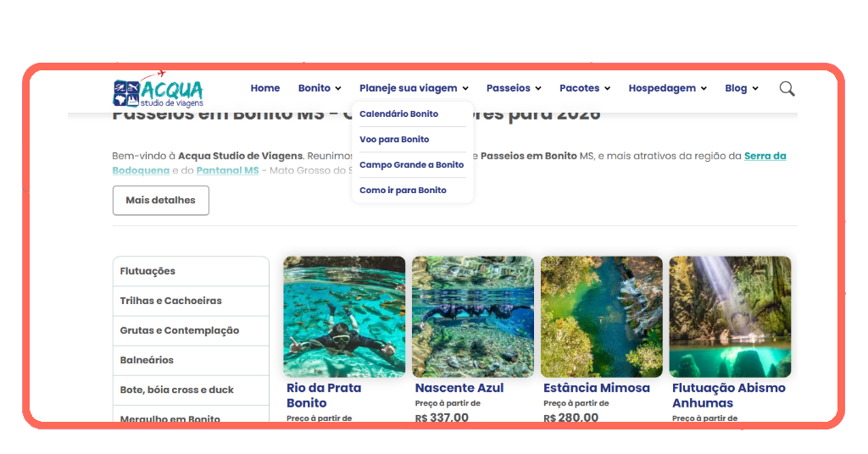Open the Passeios menu item
The width and height of the screenshot is (868, 454).
[x=509, y=88]
